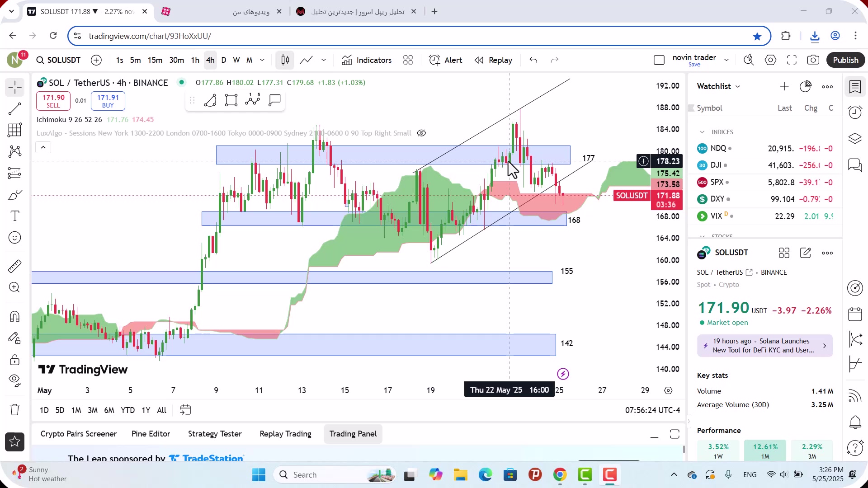868x488 pixels.
Task: Collapse the INDICES watchlist section
Action: click(x=702, y=132)
